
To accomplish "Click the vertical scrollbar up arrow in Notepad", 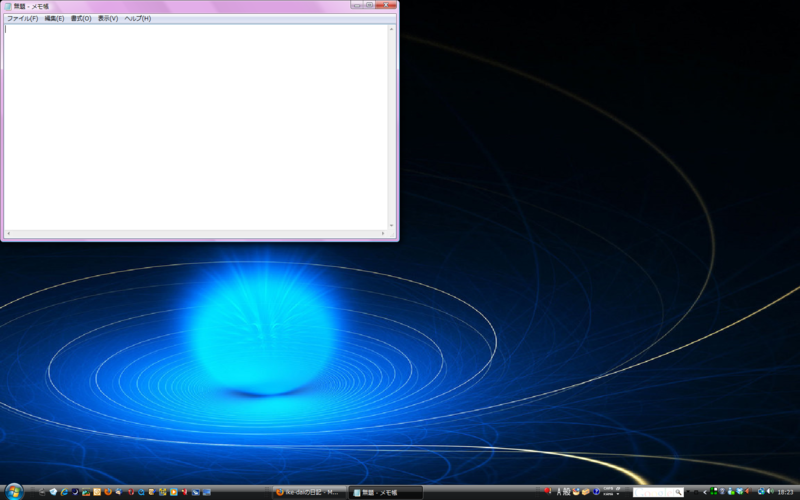I will point(391,29).
